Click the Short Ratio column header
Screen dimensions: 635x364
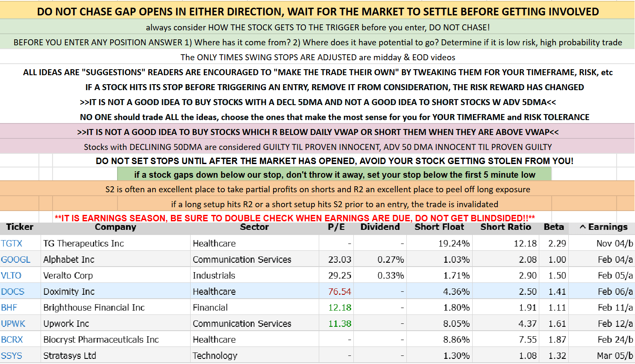click(x=506, y=227)
